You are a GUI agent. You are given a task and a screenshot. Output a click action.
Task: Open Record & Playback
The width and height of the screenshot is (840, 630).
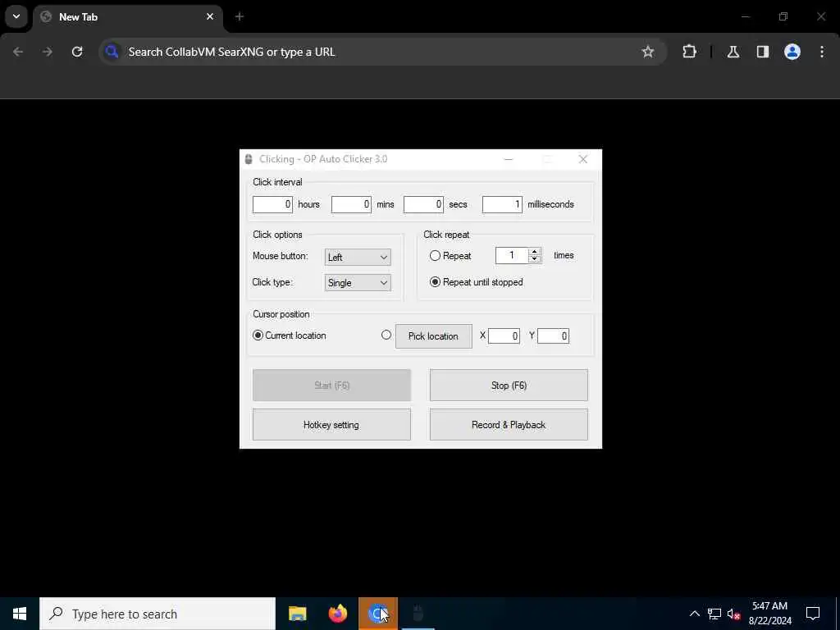[x=509, y=425]
